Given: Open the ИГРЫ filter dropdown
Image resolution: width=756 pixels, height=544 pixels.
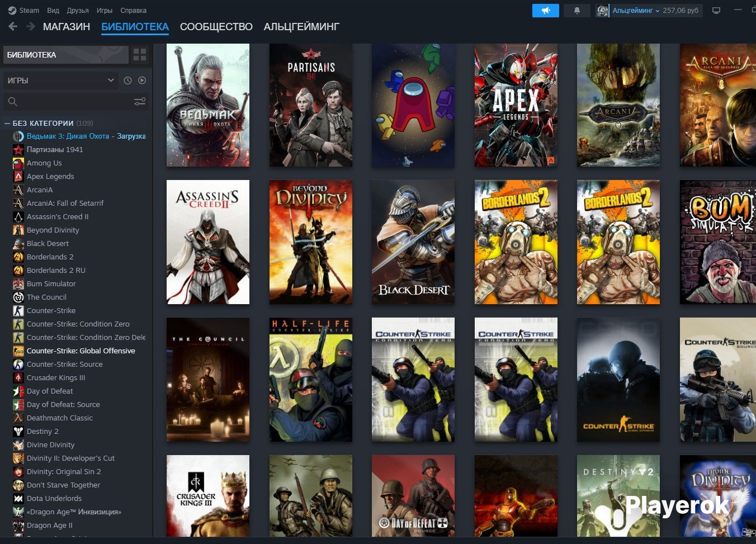Looking at the screenshot, I should tap(61, 81).
